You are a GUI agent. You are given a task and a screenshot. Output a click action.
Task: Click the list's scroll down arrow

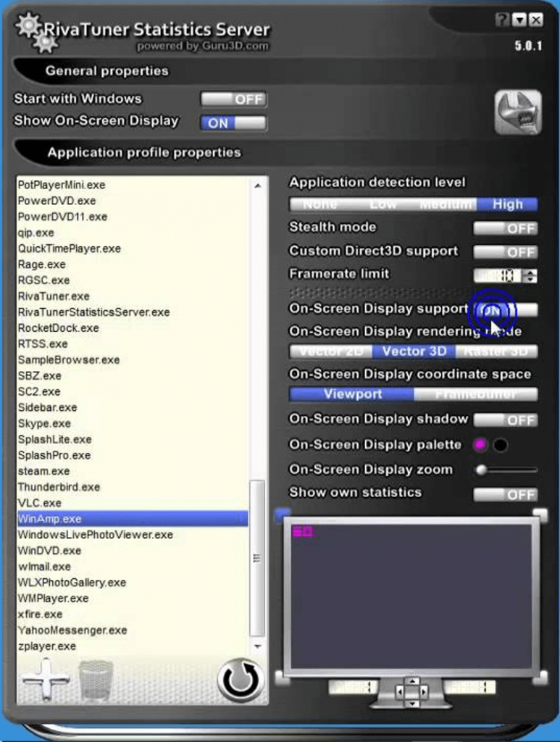257,645
